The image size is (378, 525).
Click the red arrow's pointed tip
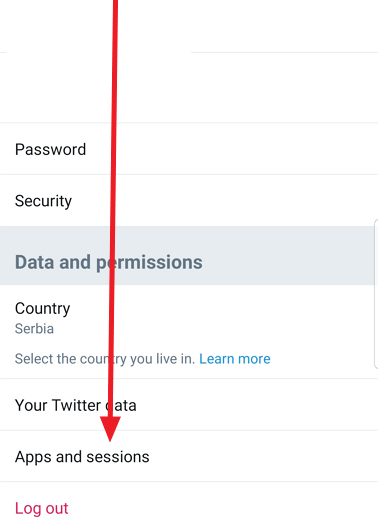pos(110,437)
